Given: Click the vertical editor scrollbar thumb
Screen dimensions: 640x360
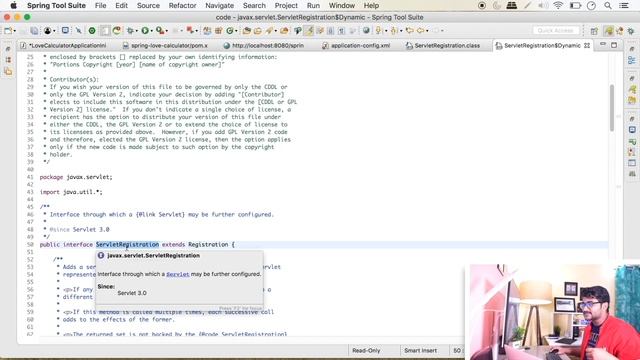Looking at the screenshot, I should tap(612, 108).
